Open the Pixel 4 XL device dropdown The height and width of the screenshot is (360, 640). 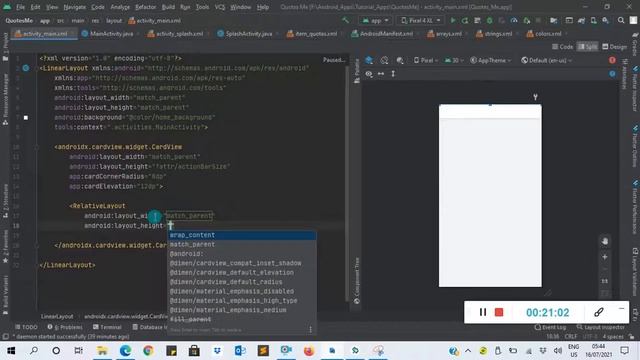pos(421,20)
